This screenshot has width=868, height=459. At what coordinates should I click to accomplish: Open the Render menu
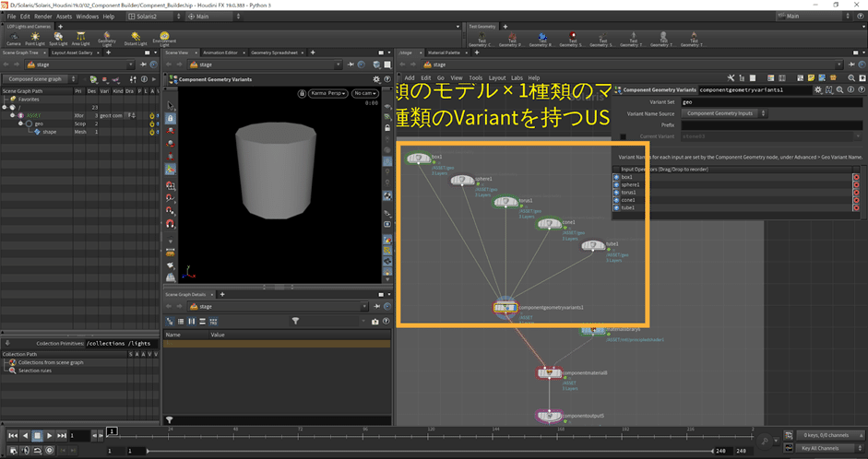click(42, 17)
